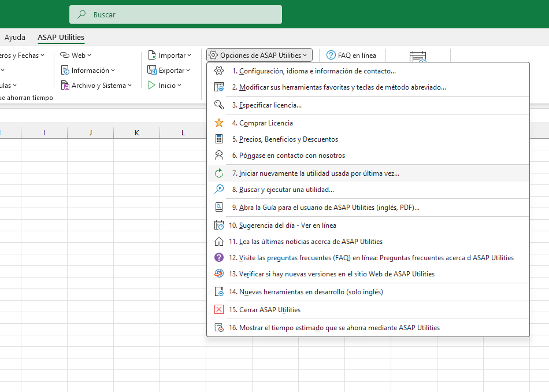Click the calculator icon for Precios, Beneficios
This screenshot has height=392, width=549.
tap(219, 139)
